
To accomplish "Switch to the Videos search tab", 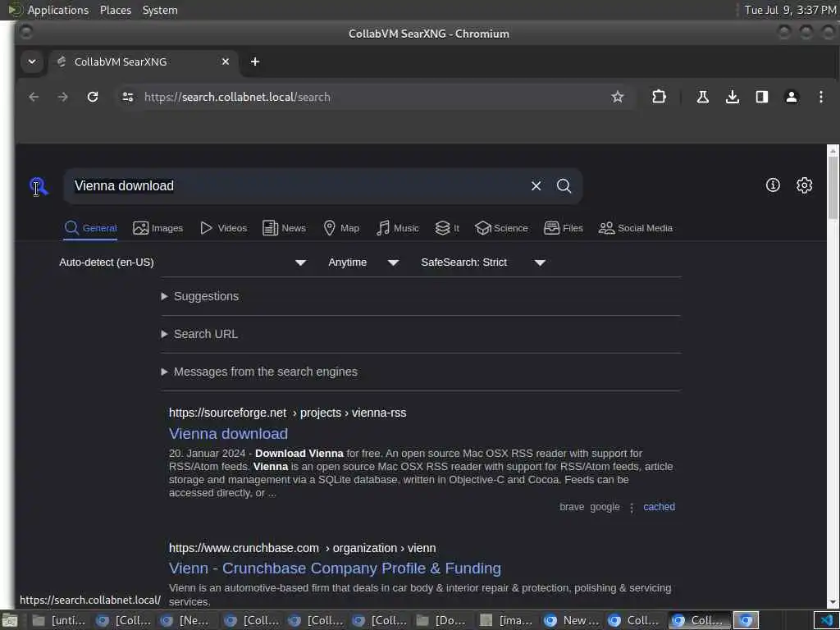I will coord(223,228).
